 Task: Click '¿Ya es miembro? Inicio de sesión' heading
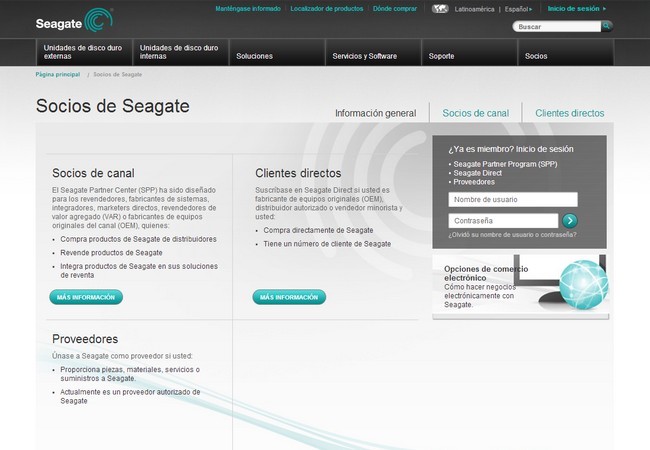(x=511, y=149)
